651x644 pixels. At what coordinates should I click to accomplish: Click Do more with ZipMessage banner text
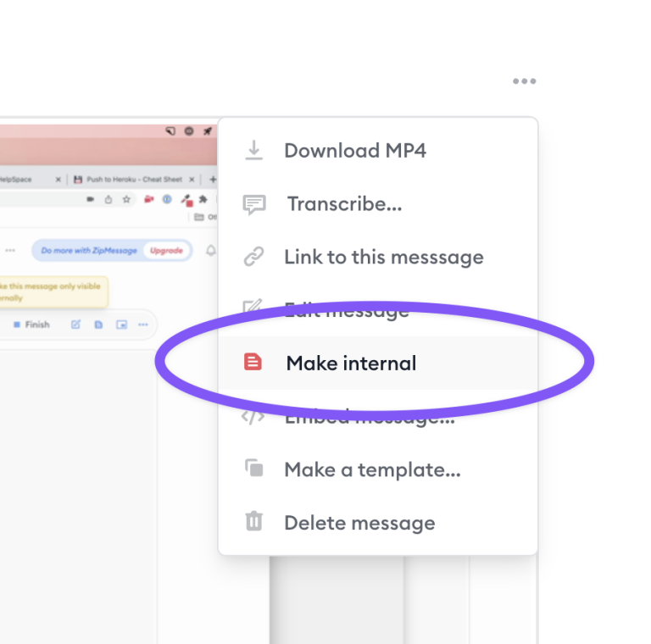click(x=89, y=251)
